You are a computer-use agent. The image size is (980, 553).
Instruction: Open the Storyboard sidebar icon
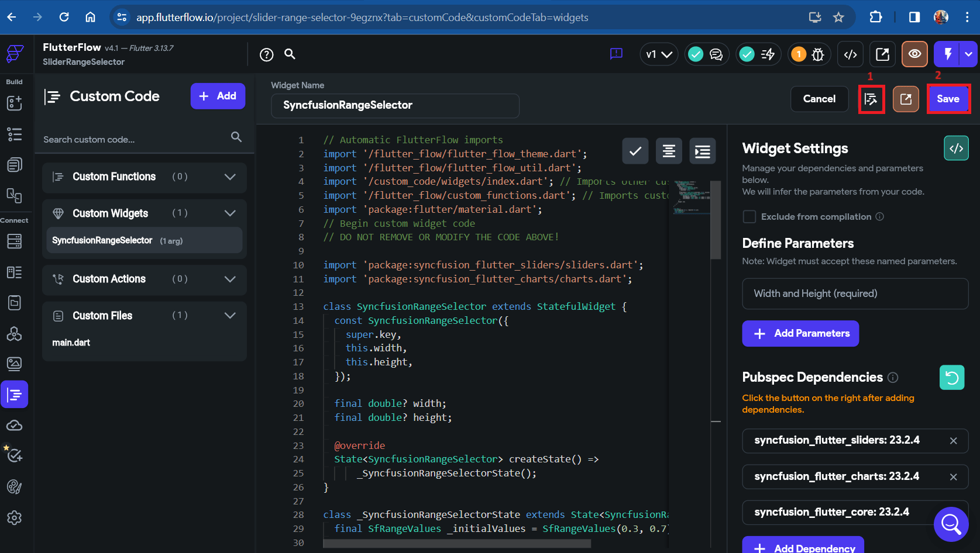pos(14,165)
